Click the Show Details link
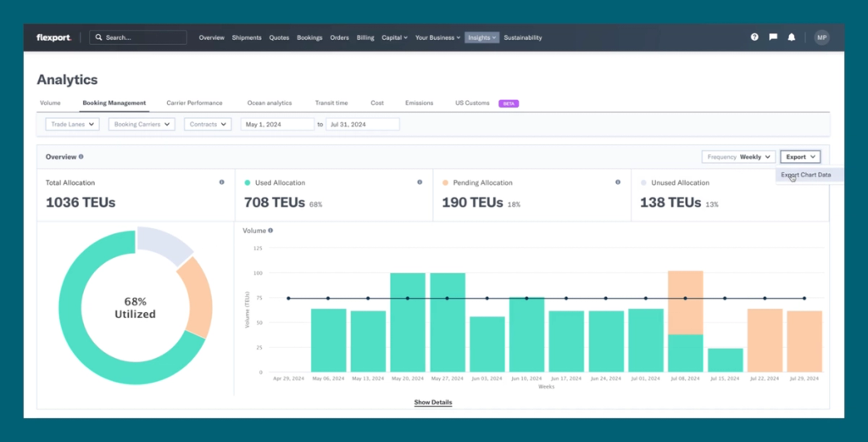Image resolution: width=868 pixels, height=442 pixels. (433, 402)
